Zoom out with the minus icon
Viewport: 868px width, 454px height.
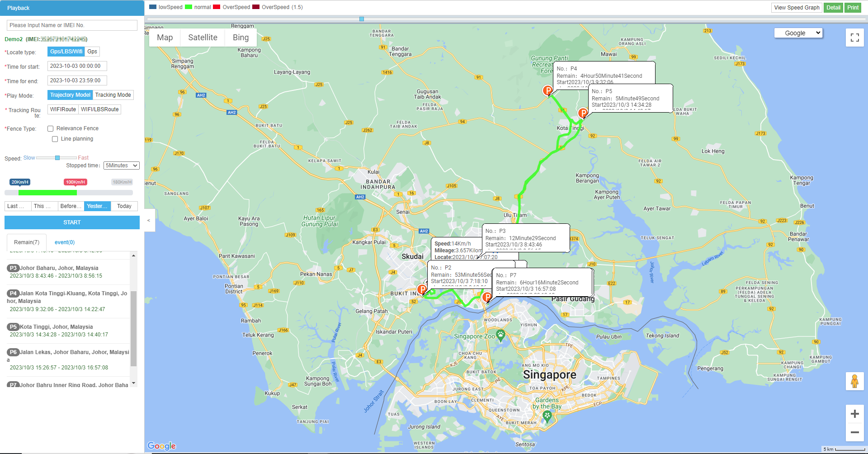click(854, 432)
